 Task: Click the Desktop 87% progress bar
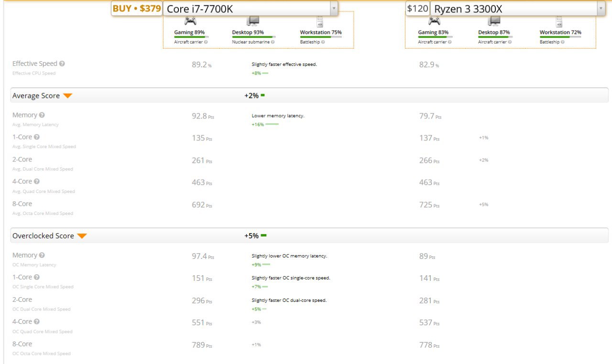495,37
